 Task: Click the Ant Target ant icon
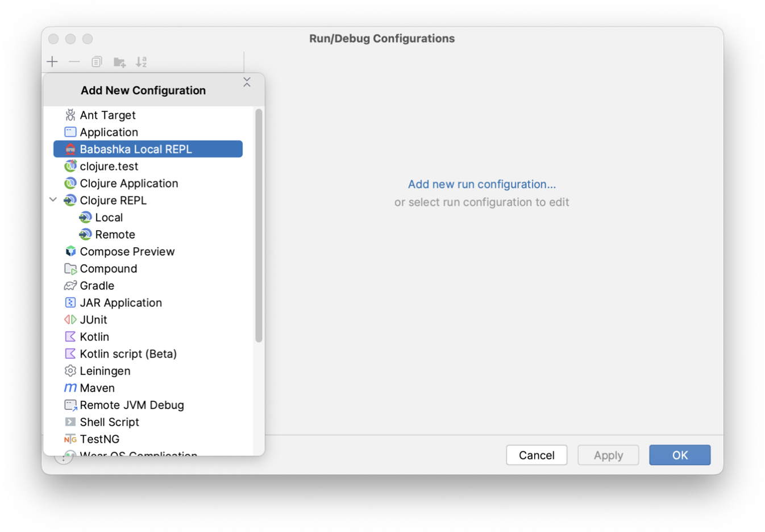point(70,115)
